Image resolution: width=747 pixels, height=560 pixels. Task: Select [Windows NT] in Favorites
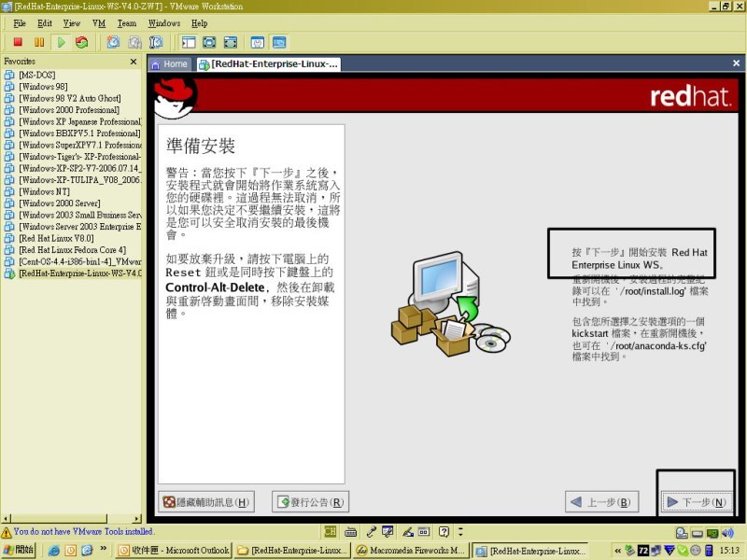tap(44, 191)
